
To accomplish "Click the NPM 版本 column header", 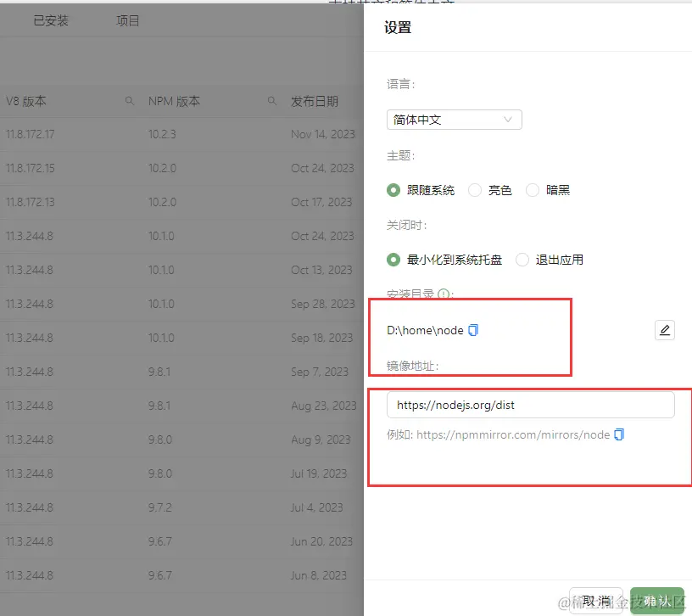I will [174, 101].
